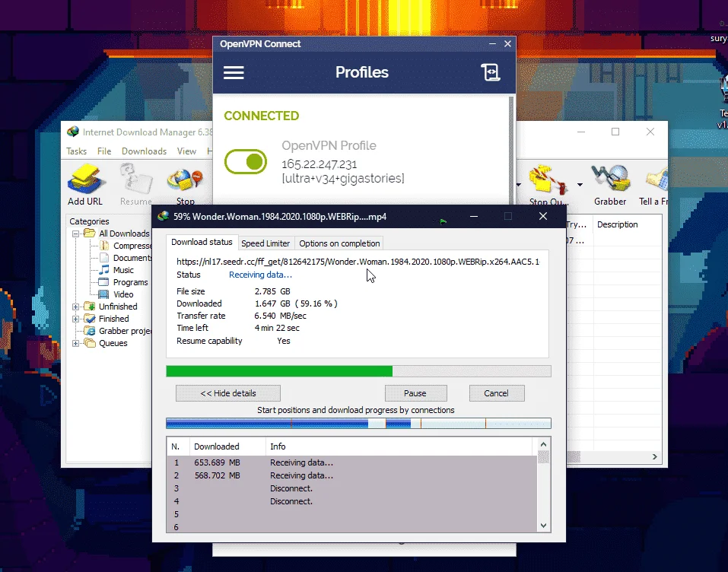Click the IDM list horizontal scroll right arrow
This screenshot has width=728, height=572.
(655, 457)
